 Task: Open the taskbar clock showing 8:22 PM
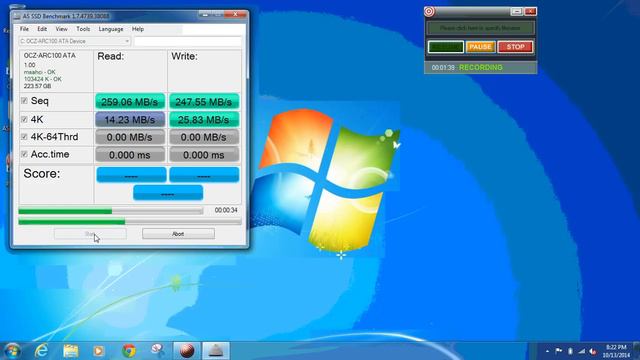point(616,351)
